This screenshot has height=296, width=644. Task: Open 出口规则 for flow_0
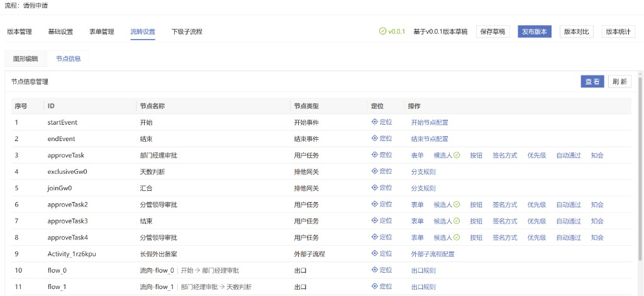423,270
